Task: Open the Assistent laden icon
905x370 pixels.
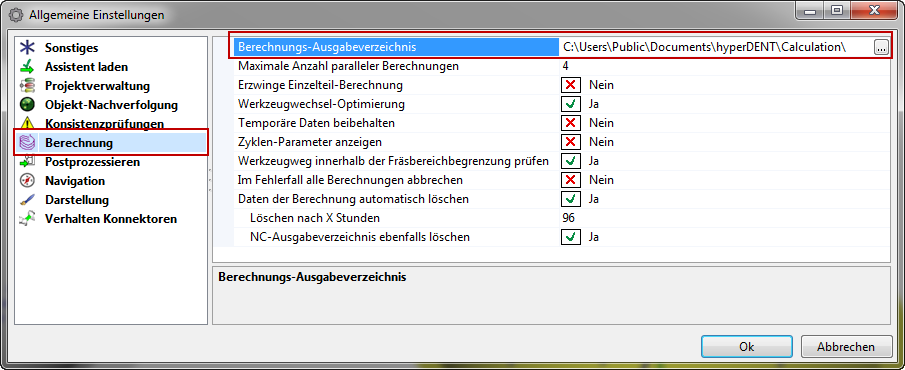Action: click(x=27, y=67)
